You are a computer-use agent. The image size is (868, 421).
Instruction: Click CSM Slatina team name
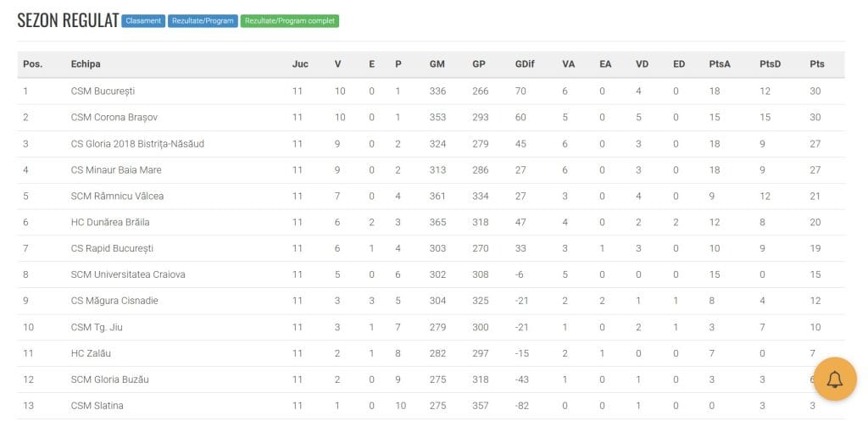[97, 406]
